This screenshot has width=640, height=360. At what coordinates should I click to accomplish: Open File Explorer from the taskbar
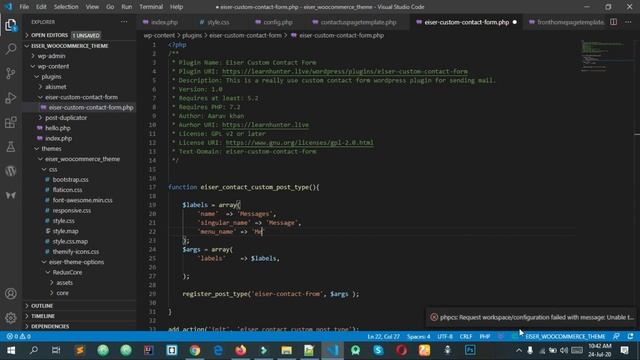pyautogui.click(x=287, y=350)
